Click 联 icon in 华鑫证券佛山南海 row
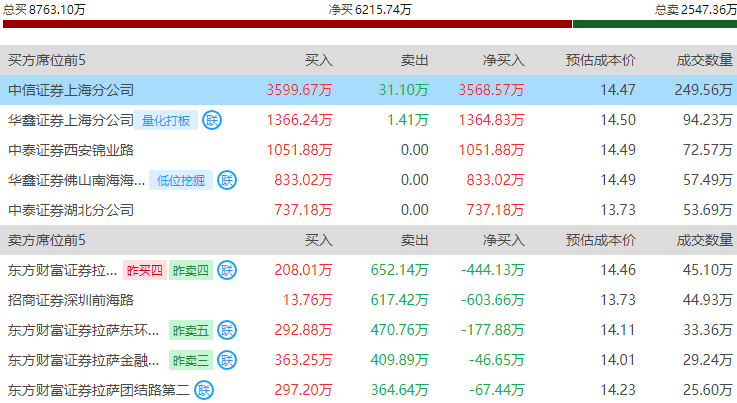The height and width of the screenshot is (403, 737). click(228, 180)
